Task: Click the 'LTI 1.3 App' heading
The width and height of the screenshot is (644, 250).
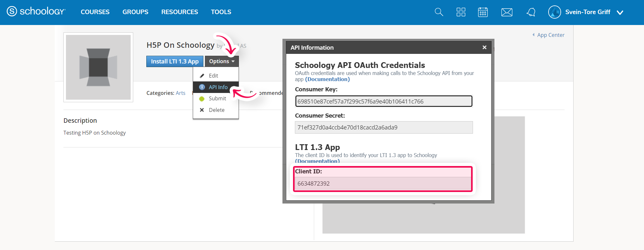Action: (x=317, y=147)
